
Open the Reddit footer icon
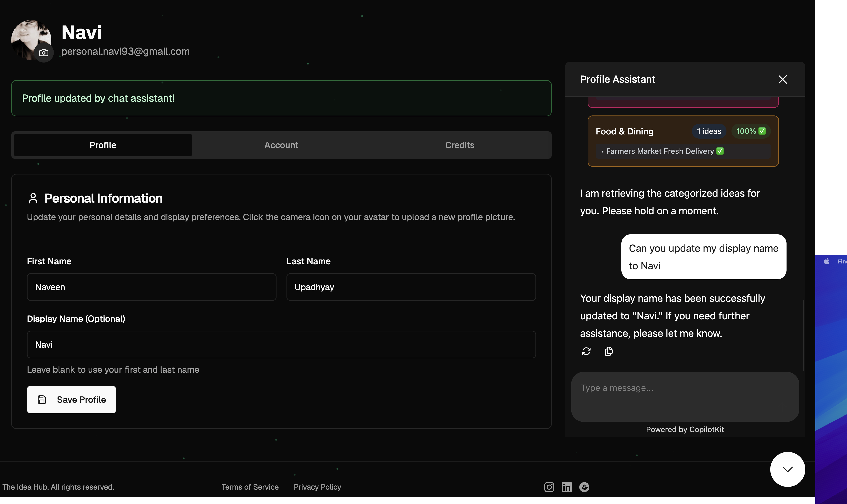click(584, 487)
